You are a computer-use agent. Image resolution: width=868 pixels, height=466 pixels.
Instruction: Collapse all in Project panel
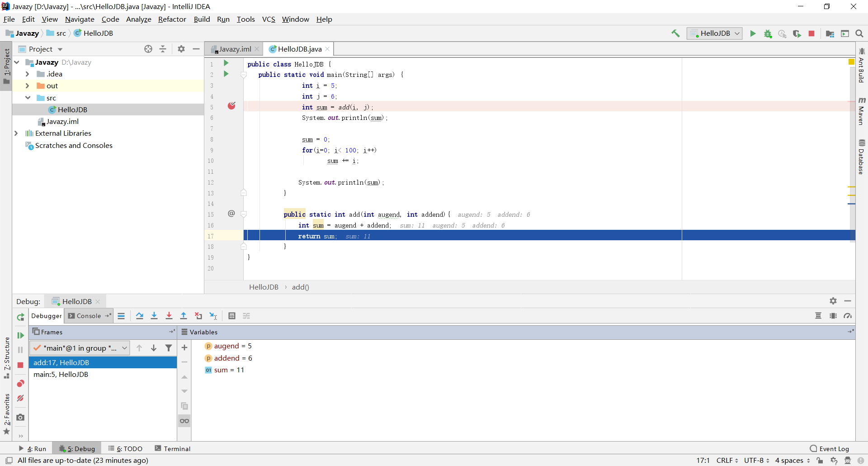(x=163, y=49)
